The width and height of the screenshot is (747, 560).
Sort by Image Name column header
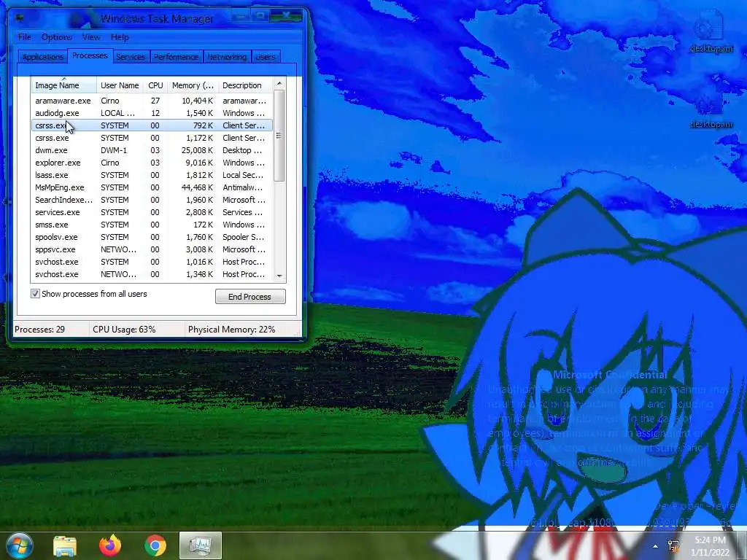coord(64,85)
